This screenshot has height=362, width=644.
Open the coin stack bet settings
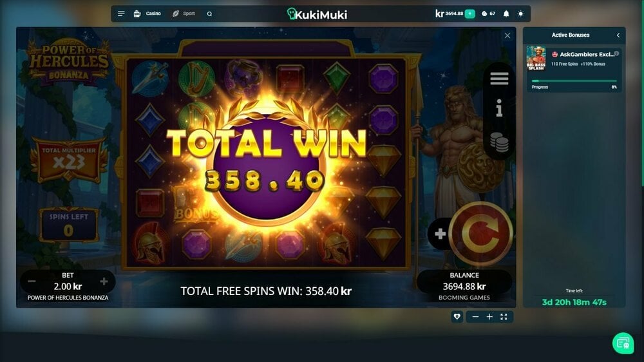tap(499, 142)
